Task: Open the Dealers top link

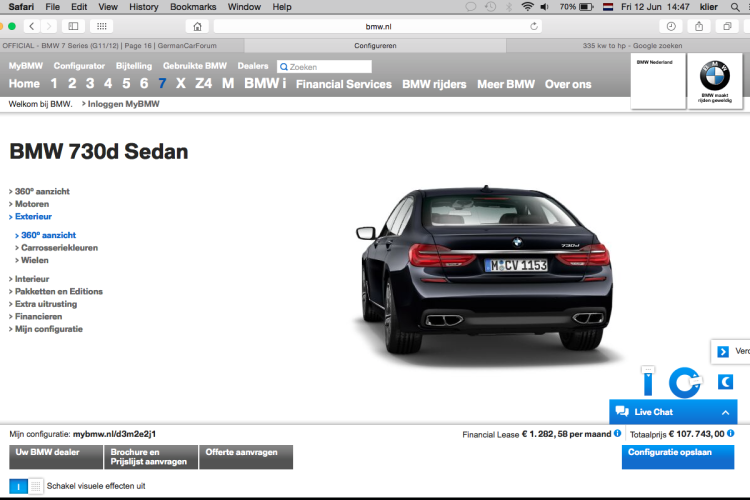Action: pos(253,66)
